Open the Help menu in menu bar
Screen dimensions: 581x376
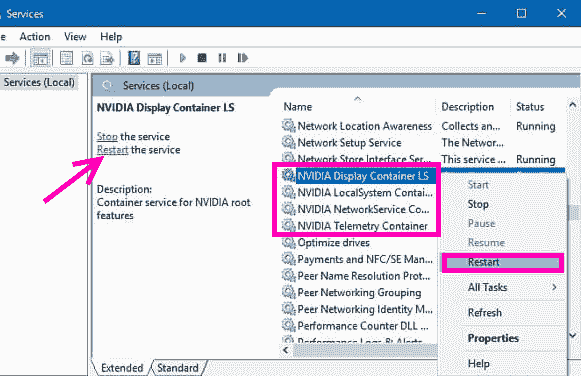coord(111,37)
